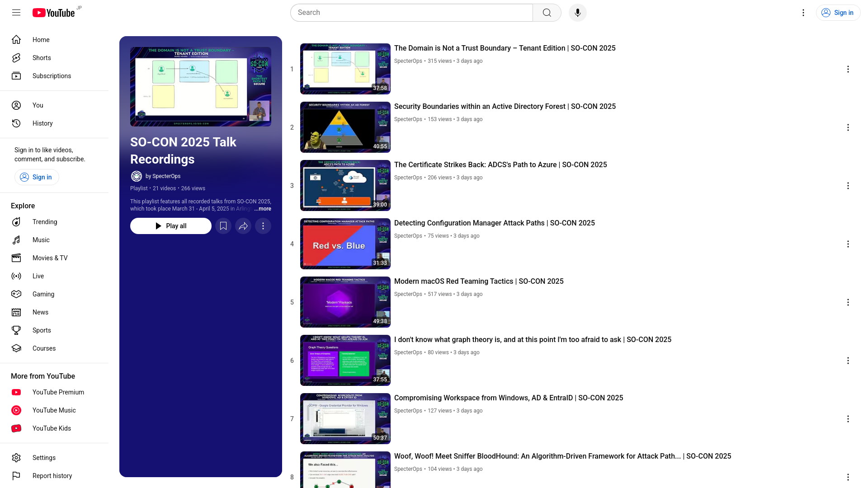Open 'by SpecterOps' channel link

point(163,176)
